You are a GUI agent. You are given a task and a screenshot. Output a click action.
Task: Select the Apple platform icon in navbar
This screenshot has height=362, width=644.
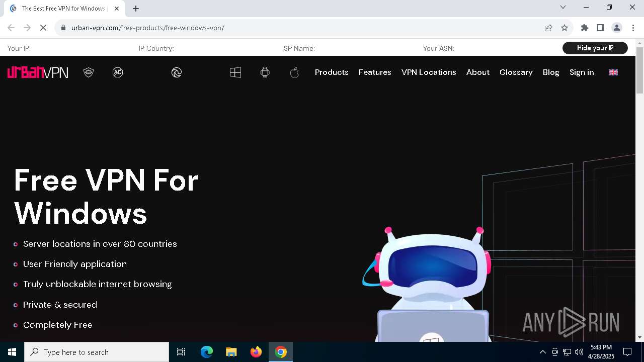tap(295, 72)
